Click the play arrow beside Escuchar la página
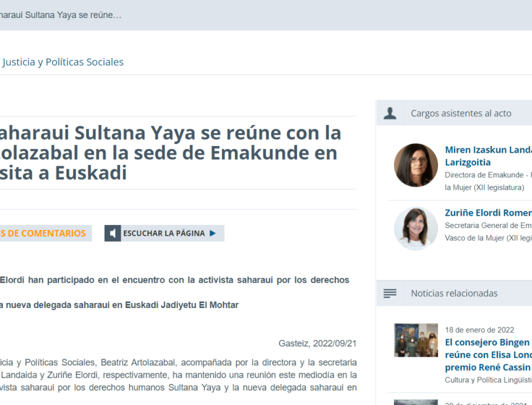Viewport: 532px width, 405px height. tap(213, 233)
